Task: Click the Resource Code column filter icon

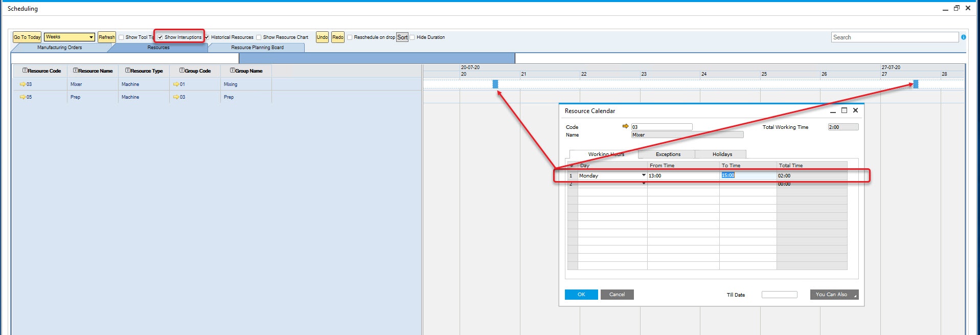Action: pos(25,71)
